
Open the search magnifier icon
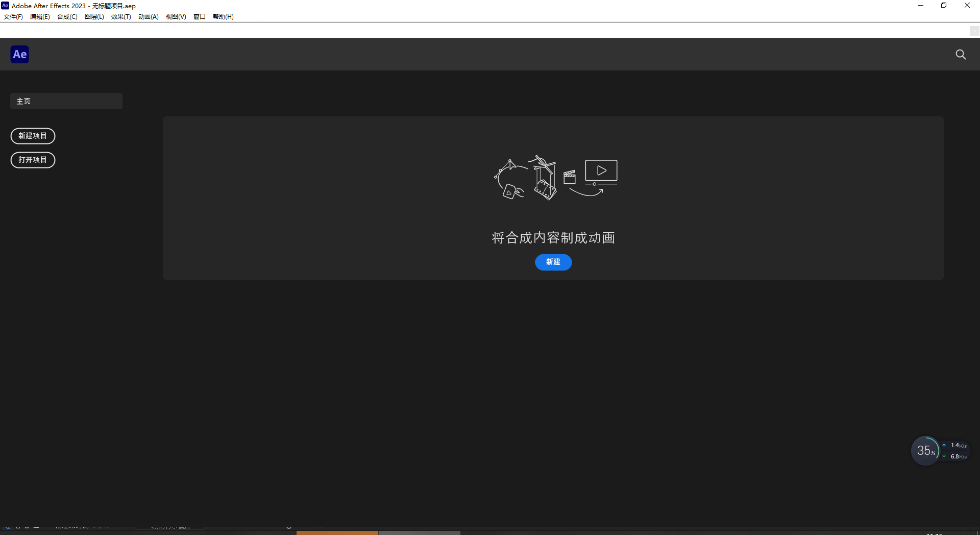click(x=961, y=54)
